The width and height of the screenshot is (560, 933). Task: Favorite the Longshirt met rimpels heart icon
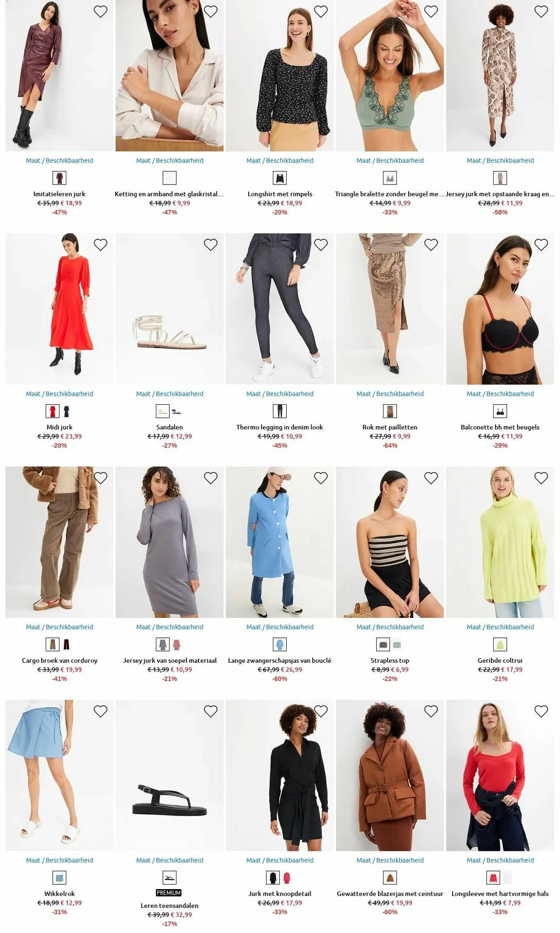321,12
